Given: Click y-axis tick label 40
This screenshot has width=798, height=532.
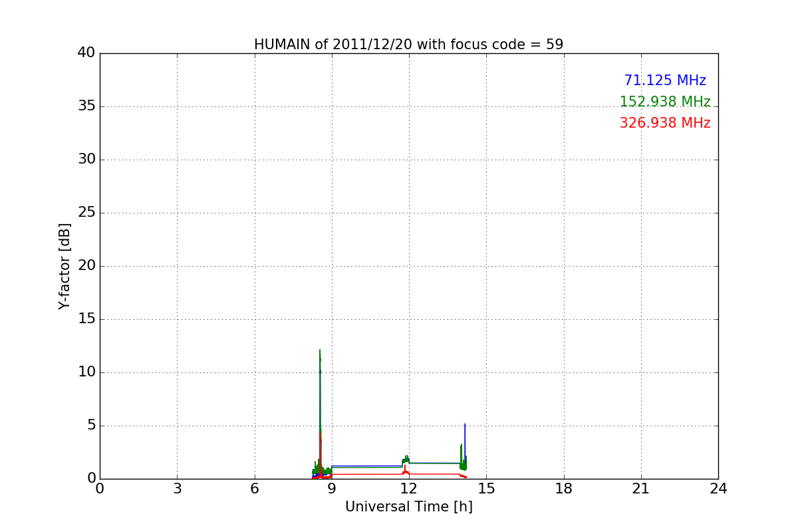Looking at the screenshot, I should [86, 53].
